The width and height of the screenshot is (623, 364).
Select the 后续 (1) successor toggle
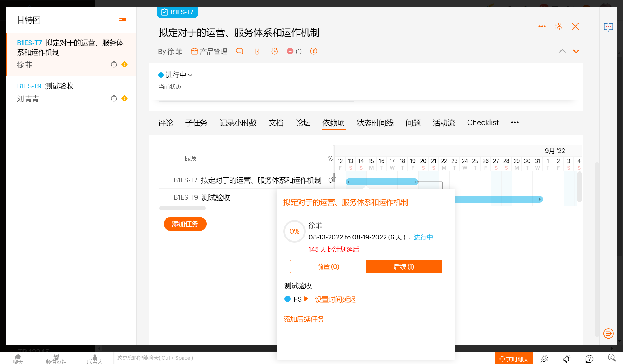tap(404, 267)
